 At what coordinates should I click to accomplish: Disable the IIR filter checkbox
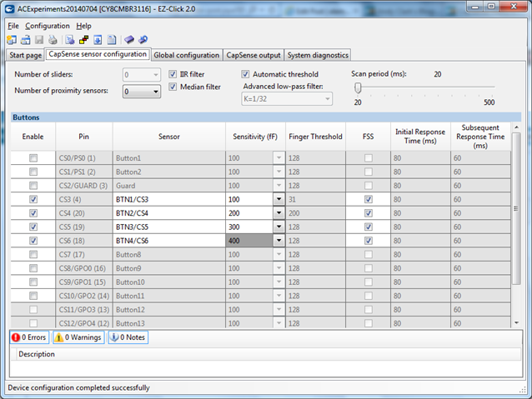pyautogui.click(x=173, y=74)
